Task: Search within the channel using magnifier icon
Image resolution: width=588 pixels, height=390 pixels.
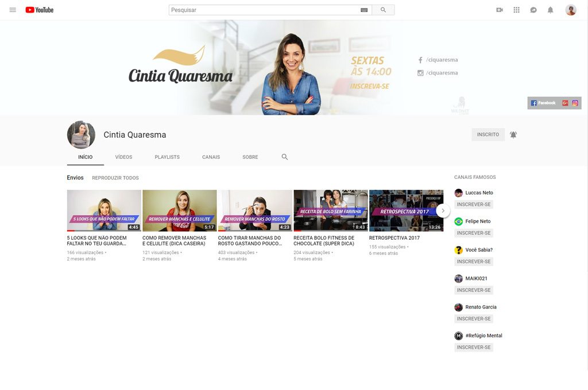Action: pyautogui.click(x=284, y=157)
